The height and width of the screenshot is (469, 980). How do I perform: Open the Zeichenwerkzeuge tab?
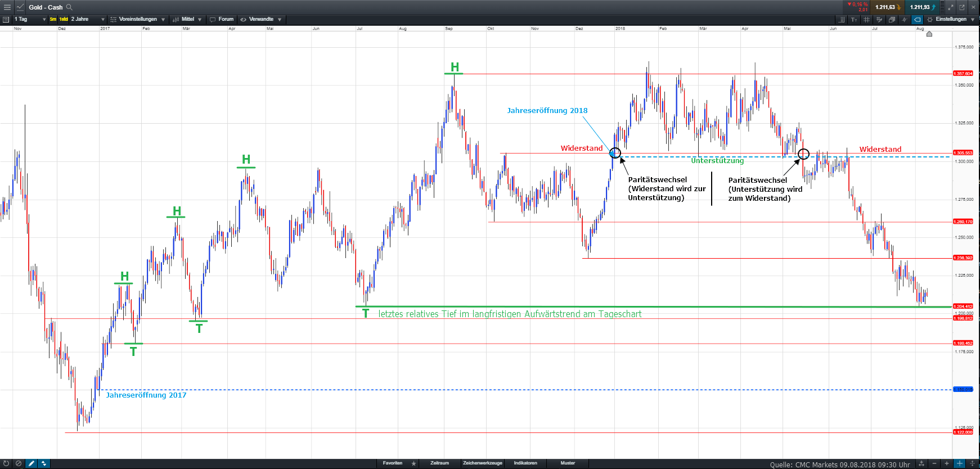point(482,463)
